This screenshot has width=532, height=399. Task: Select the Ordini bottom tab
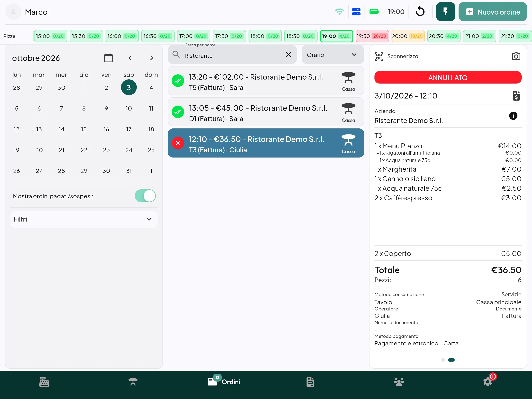(x=224, y=382)
